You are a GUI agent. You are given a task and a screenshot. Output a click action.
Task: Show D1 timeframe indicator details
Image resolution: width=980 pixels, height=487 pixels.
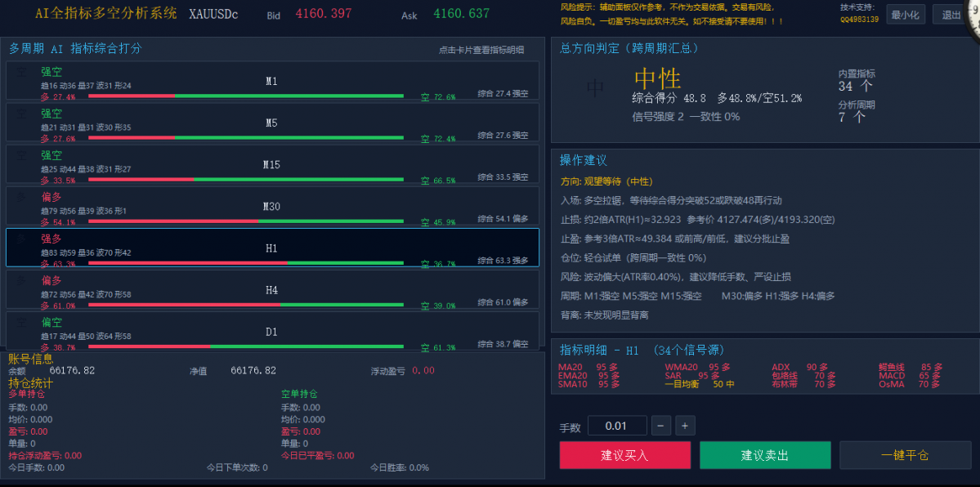(x=272, y=330)
